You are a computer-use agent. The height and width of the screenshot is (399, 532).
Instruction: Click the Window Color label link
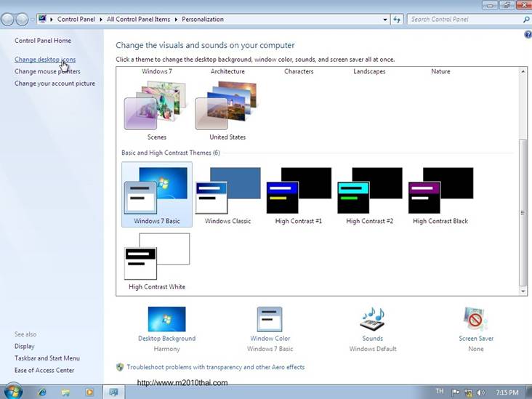point(270,338)
